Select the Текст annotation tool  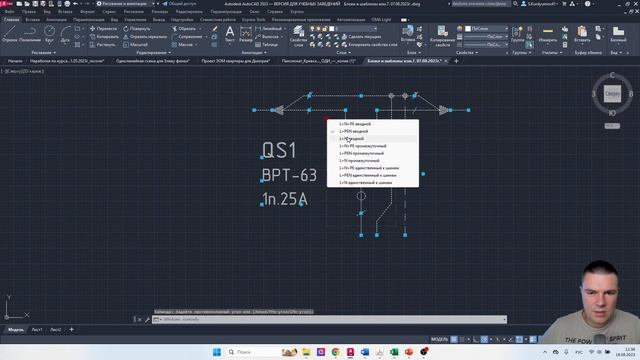(x=230, y=33)
